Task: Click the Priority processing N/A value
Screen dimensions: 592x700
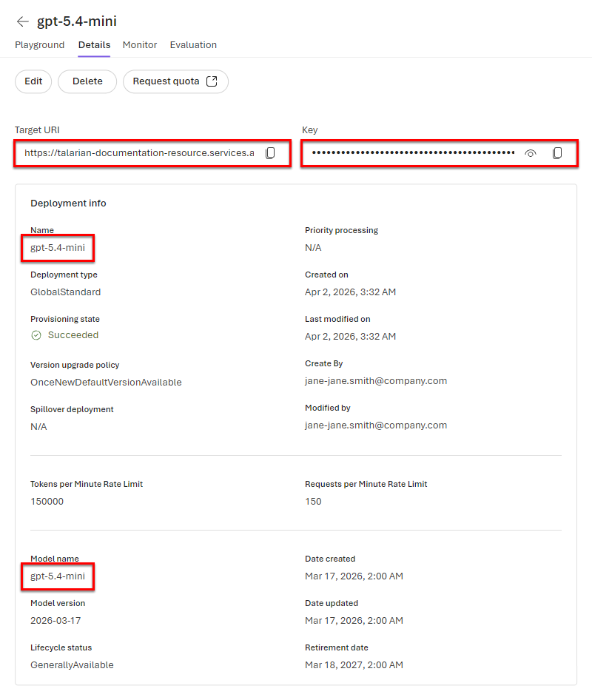Action: [x=313, y=247]
